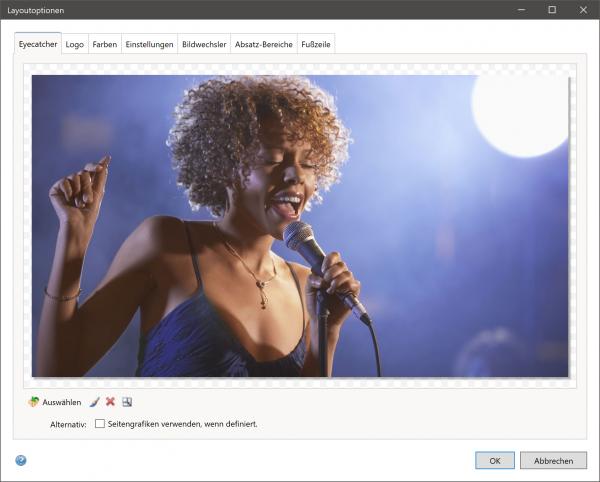The height and width of the screenshot is (482, 600).
Task: Click the Auswählen image picker icon
Action: 33,402
